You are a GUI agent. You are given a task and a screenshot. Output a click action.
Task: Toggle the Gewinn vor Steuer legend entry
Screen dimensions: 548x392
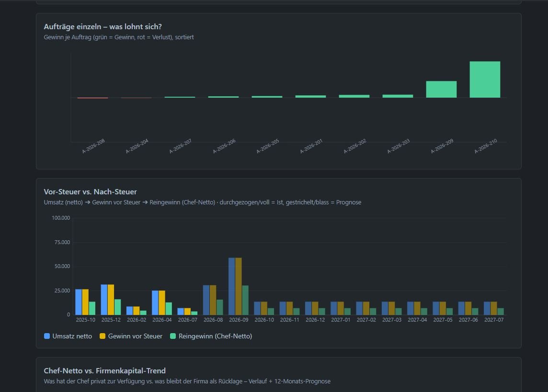coord(131,336)
